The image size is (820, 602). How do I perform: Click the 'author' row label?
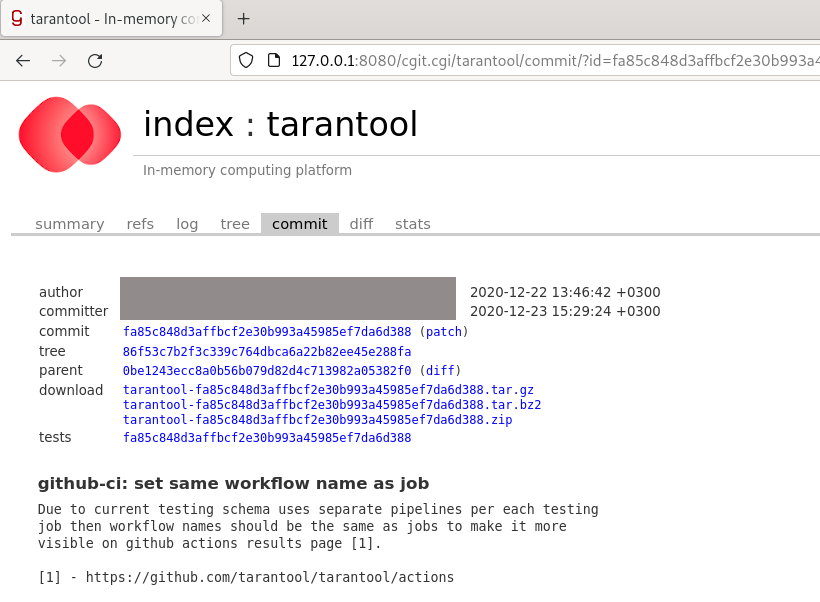click(61, 292)
